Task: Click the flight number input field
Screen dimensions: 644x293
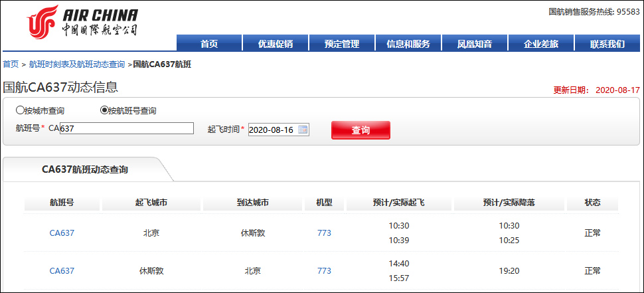Action: [x=127, y=129]
